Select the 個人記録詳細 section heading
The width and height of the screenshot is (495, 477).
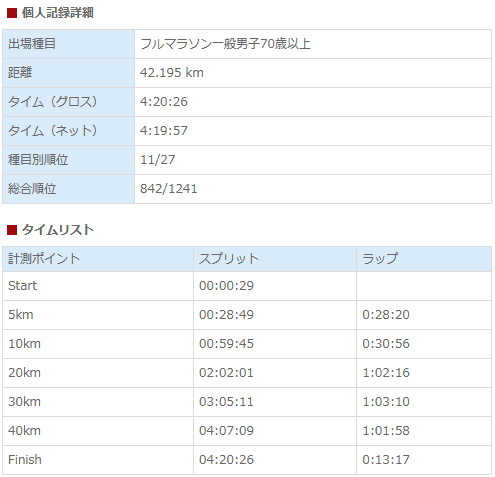58,13
